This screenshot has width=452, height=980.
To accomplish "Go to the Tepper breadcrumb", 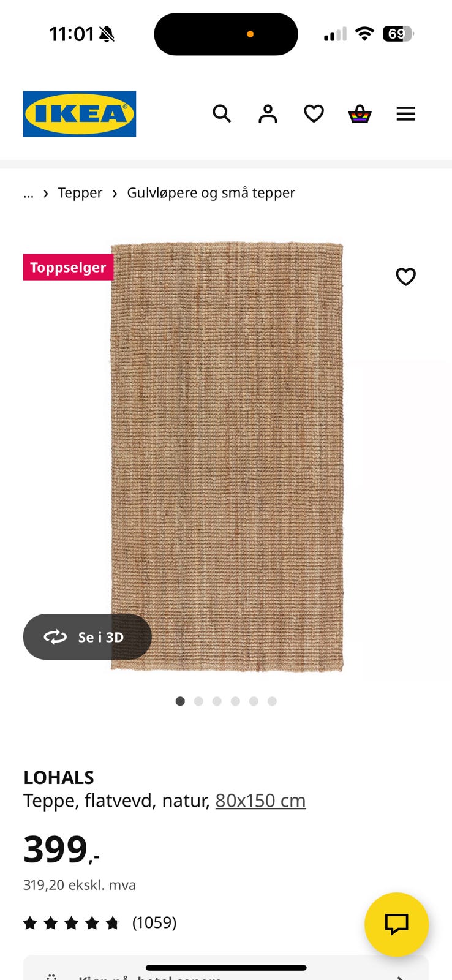I will tap(80, 193).
